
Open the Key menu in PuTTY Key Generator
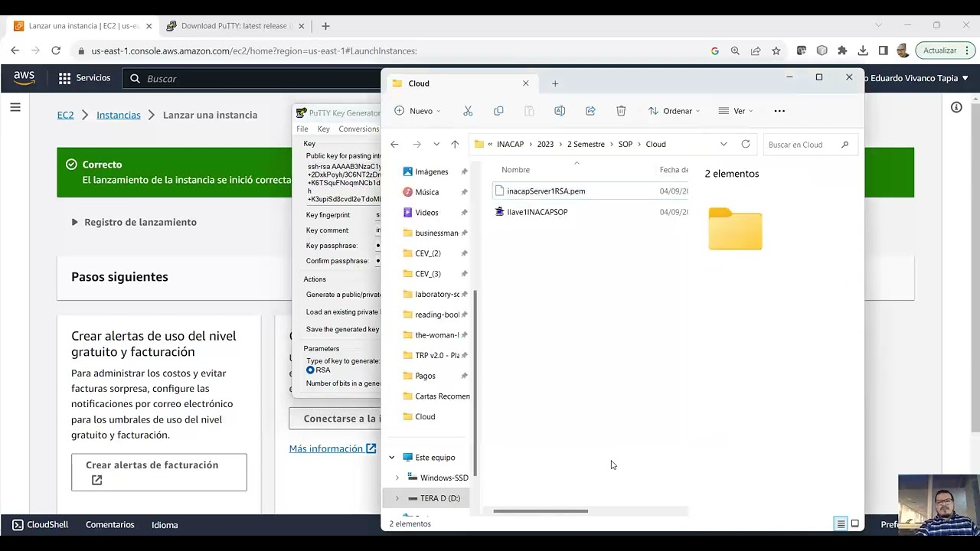pos(324,129)
